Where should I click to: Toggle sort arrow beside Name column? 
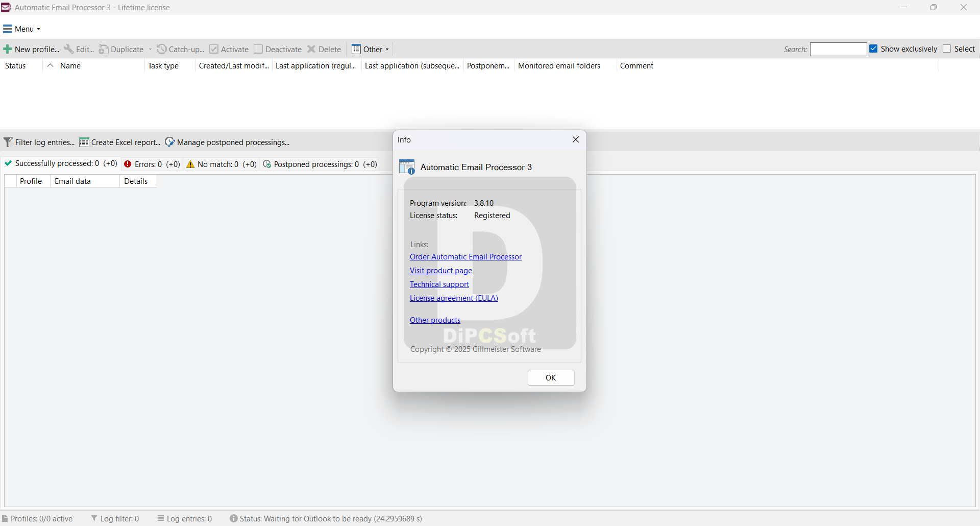tap(50, 65)
